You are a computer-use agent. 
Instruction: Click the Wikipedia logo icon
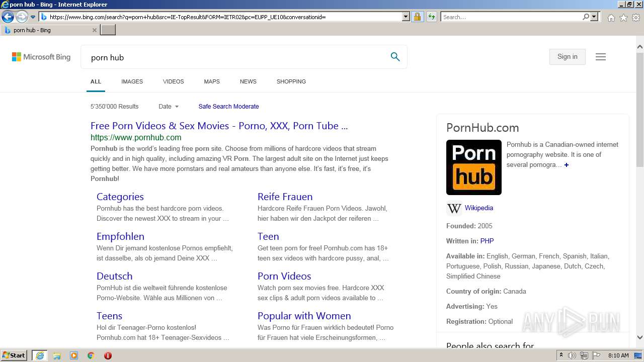[x=454, y=208]
